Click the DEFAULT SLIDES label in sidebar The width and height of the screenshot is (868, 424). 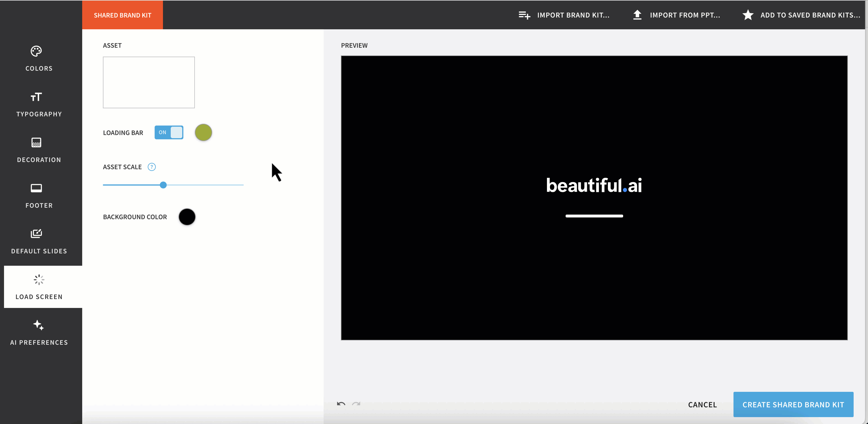click(x=39, y=251)
